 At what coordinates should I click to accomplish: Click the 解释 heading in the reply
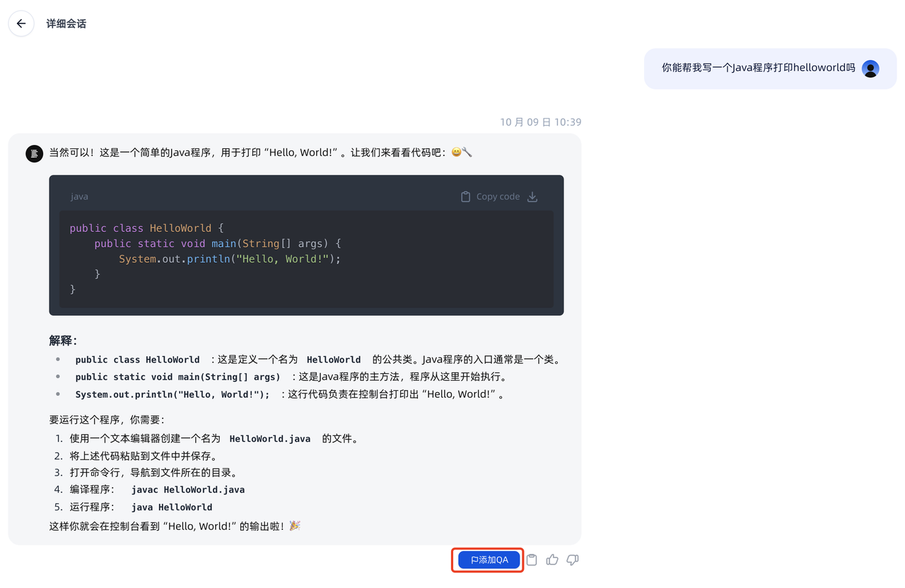coord(62,340)
